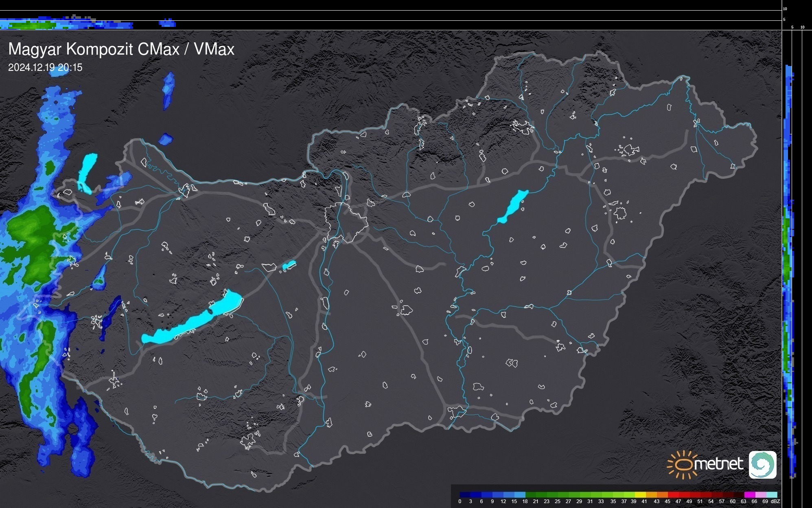
Task: Click the metnet sun logo
Action: (x=684, y=464)
